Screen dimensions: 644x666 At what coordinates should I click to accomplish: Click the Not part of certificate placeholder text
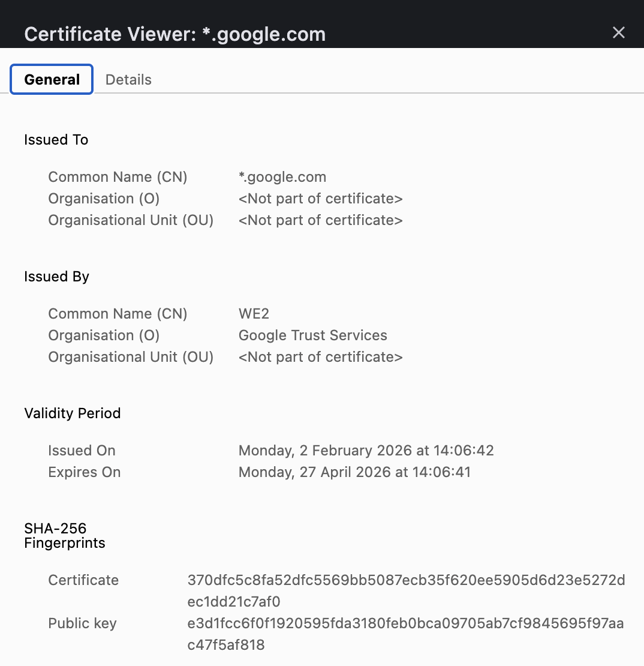321,199
